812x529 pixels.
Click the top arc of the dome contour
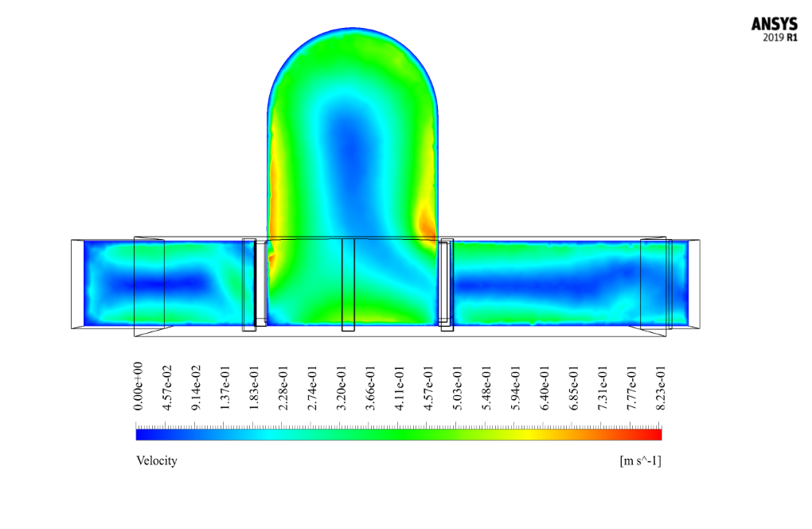click(x=352, y=30)
